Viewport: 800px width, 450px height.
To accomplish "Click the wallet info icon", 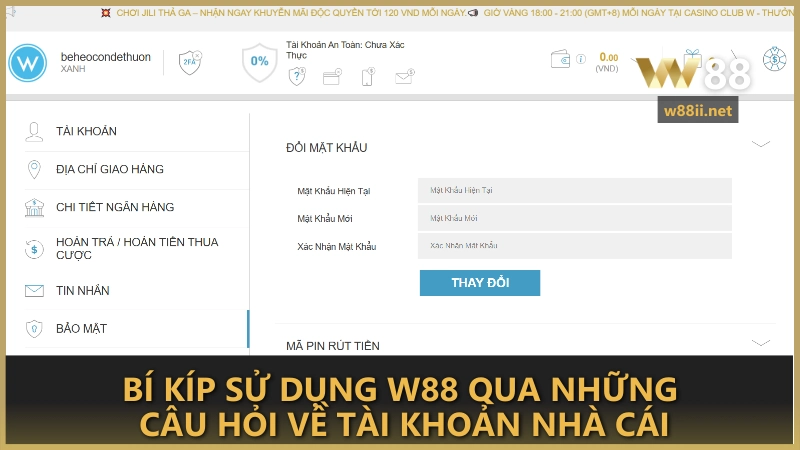I will [x=581, y=59].
